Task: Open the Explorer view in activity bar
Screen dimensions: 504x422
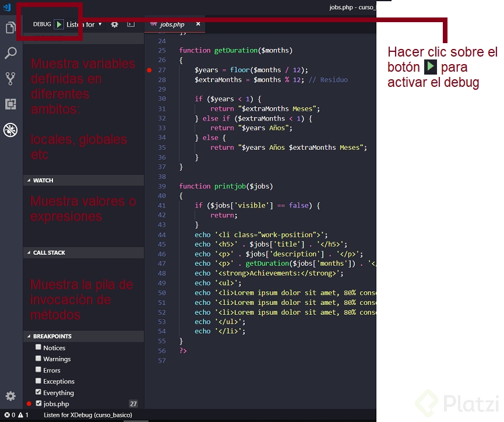Action: [x=10, y=27]
